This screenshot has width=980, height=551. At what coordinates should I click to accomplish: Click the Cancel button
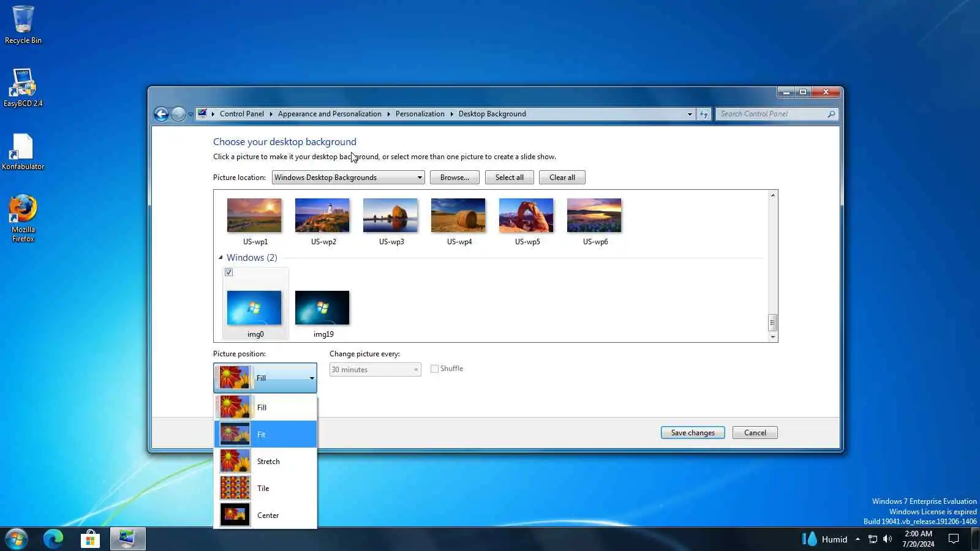point(755,433)
